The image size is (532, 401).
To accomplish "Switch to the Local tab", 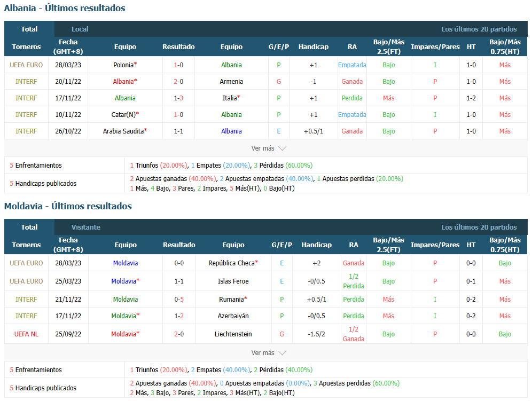I will tap(80, 29).
